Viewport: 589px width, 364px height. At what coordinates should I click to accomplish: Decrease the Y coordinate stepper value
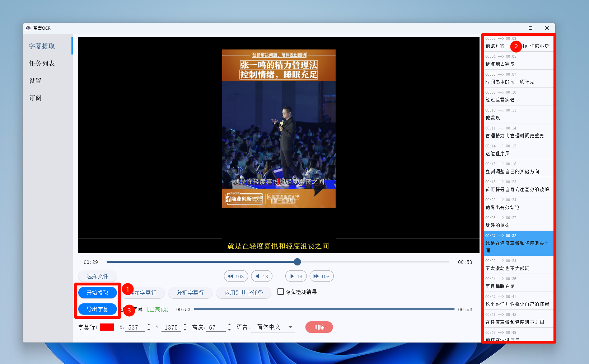[185, 330]
